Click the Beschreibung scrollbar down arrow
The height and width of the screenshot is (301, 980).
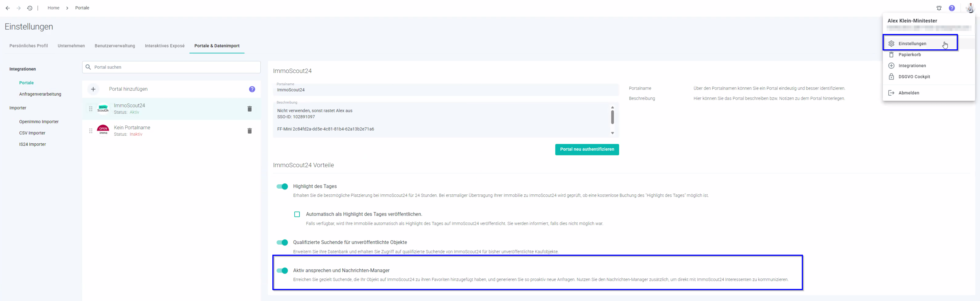click(x=612, y=133)
